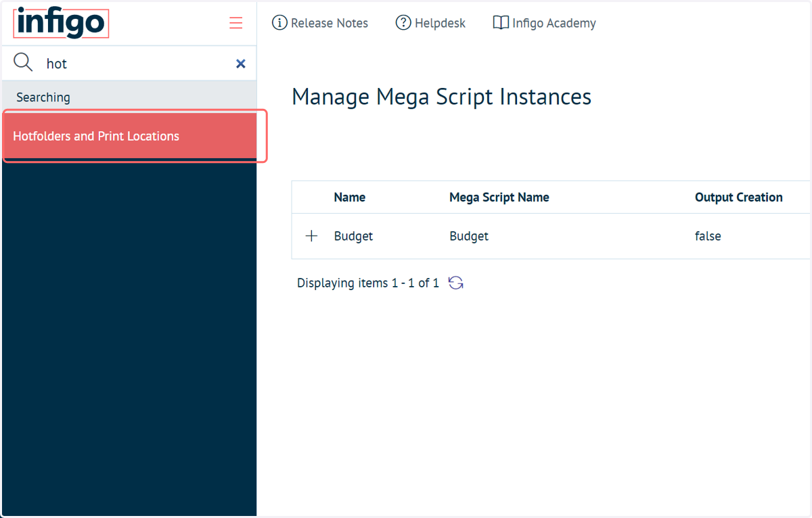Viewport: 812px width, 518px height.
Task: Click the Release Notes info icon
Action: pyautogui.click(x=279, y=23)
